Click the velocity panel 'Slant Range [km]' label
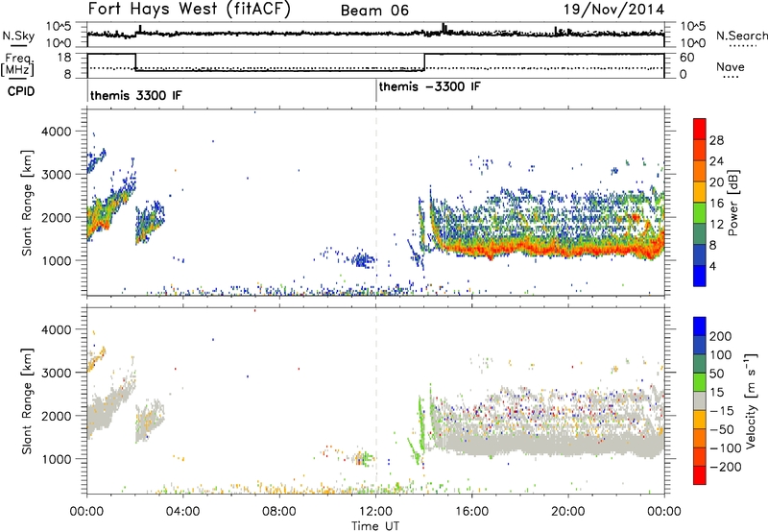This screenshot has width=768, height=532. pyautogui.click(x=27, y=400)
